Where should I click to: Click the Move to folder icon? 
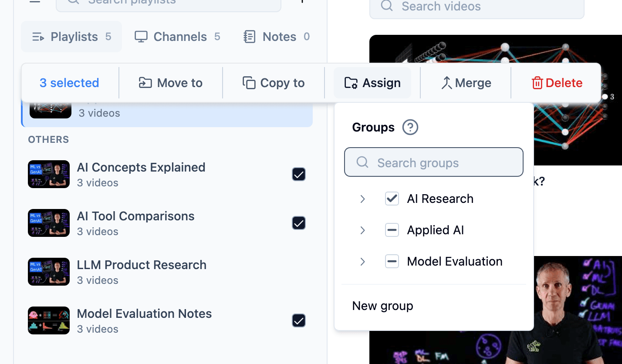145,83
